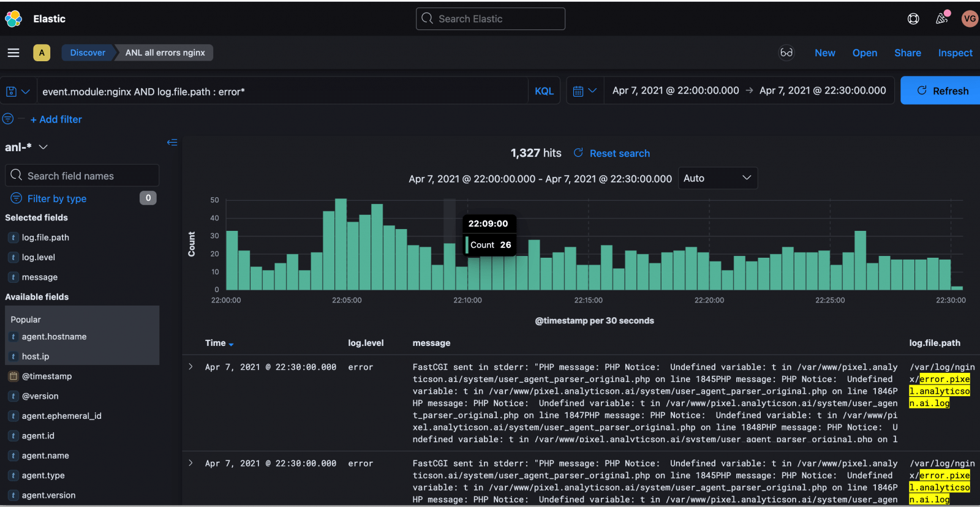980x507 pixels.
Task: Click the @timestamp available field
Action: pos(47,376)
